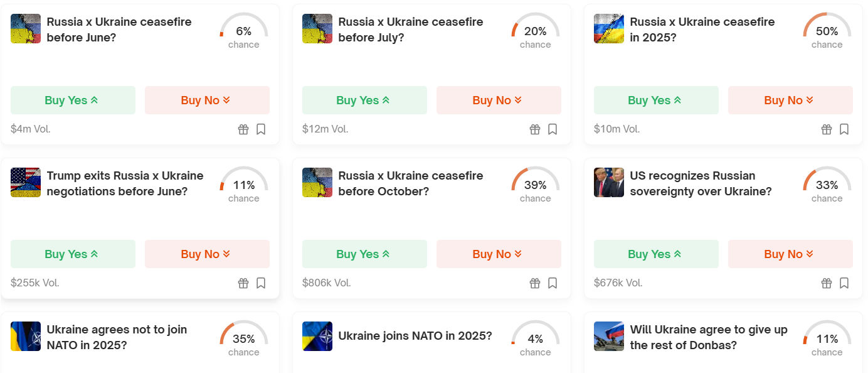Open the ceasefire before July market title
The image size is (868, 373).
tap(410, 29)
